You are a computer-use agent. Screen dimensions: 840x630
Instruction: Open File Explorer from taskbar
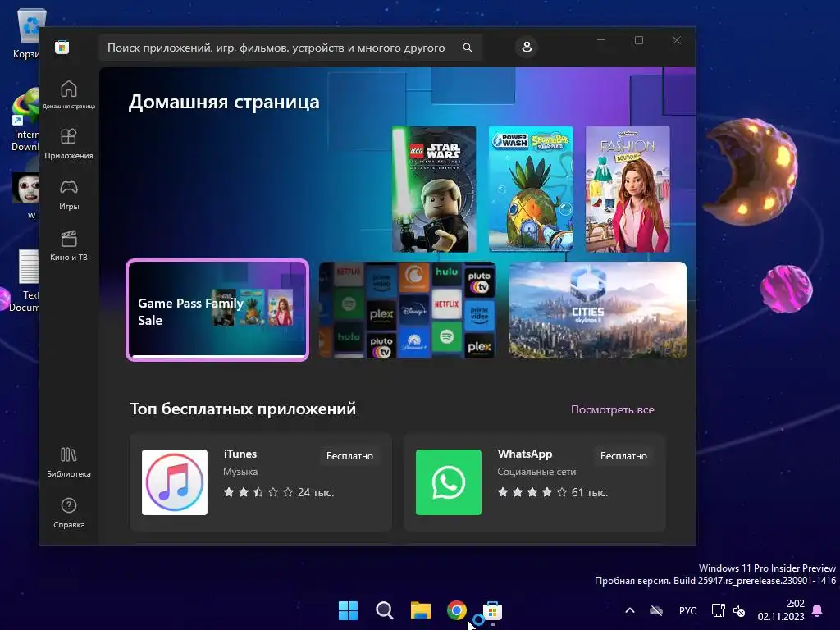click(x=421, y=610)
